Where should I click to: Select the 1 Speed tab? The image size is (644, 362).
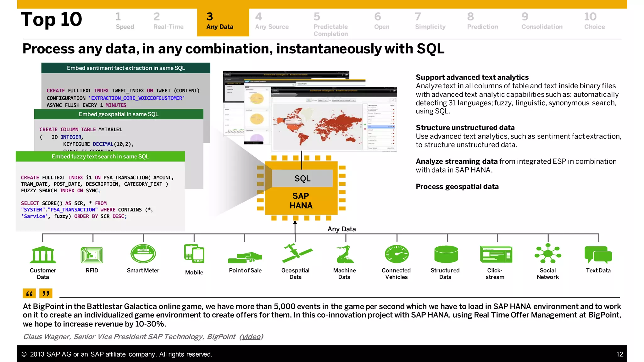[125, 21]
